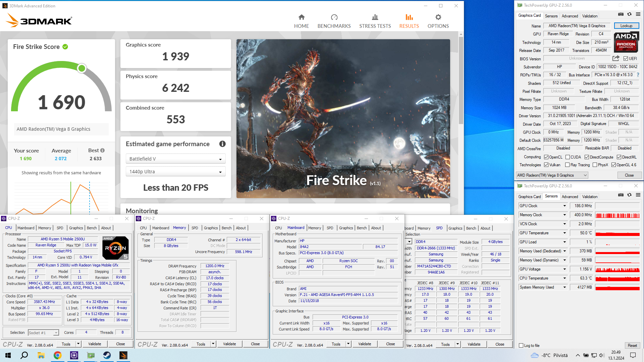Open the 3DMark Benchmarks section
Image resolution: width=644 pixels, height=362 pixels.
point(334,21)
